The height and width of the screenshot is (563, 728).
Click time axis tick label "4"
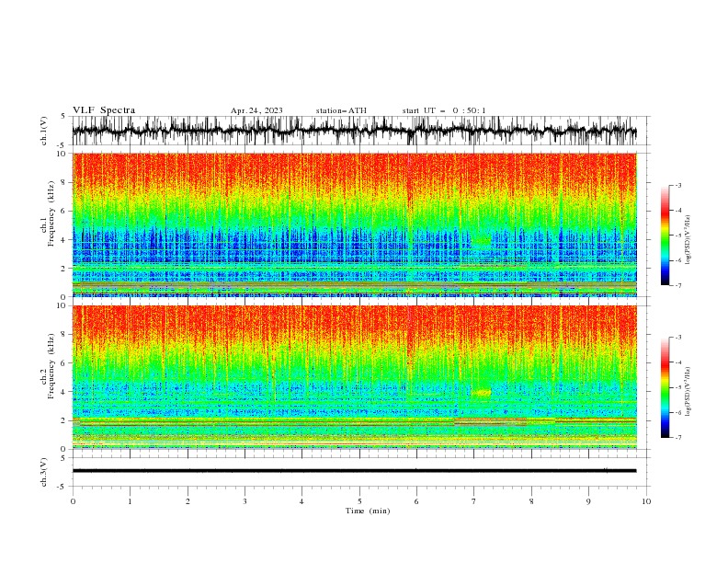301,501
